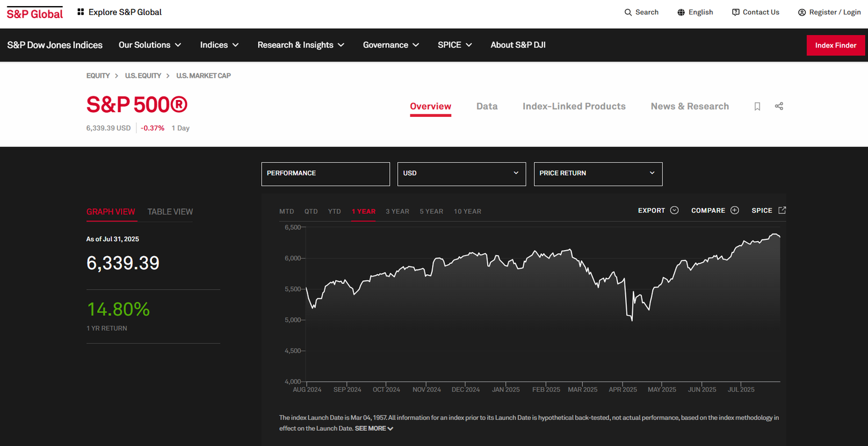Select the 3 Year time range
Viewport: 868px width, 446px height.
[x=397, y=211]
